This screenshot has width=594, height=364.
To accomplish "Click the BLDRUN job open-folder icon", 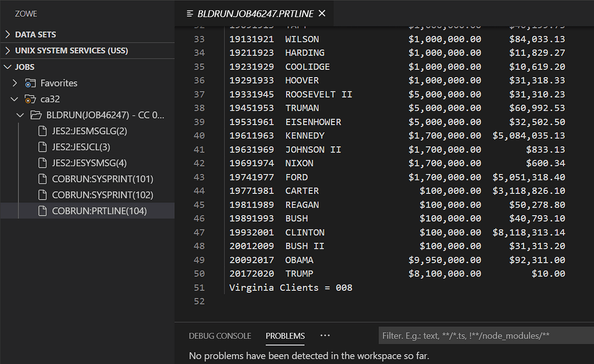I will pyautogui.click(x=36, y=115).
